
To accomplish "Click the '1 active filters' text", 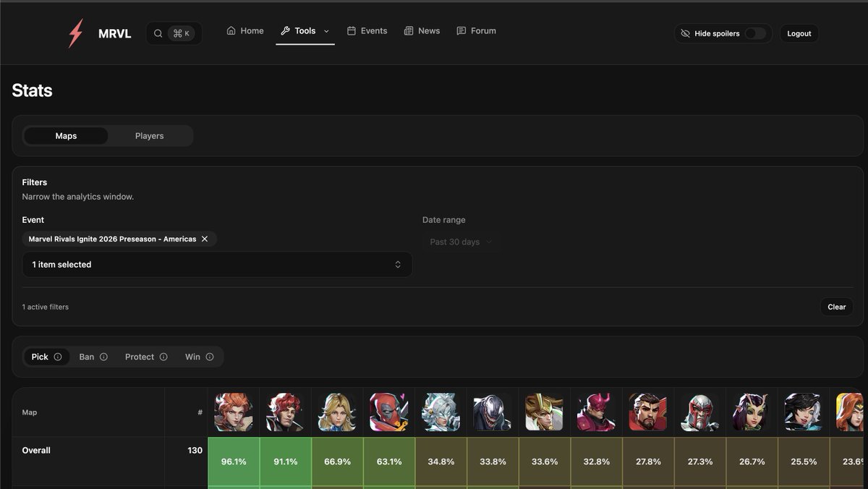I will pyautogui.click(x=46, y=307).
